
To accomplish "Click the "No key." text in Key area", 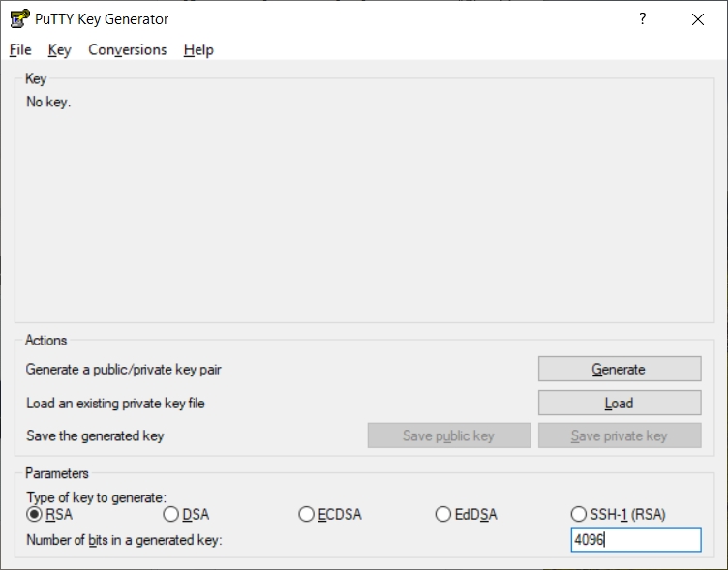I will point(48,102).
